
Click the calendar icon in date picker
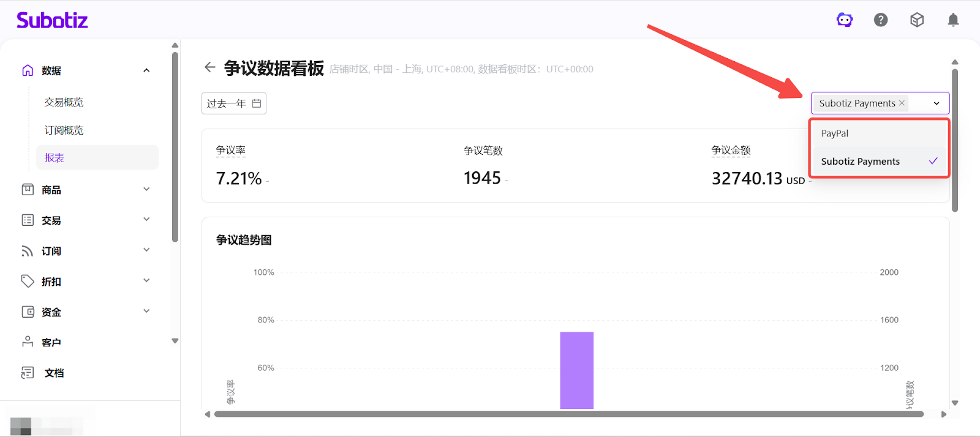click(x=257, y=103)
